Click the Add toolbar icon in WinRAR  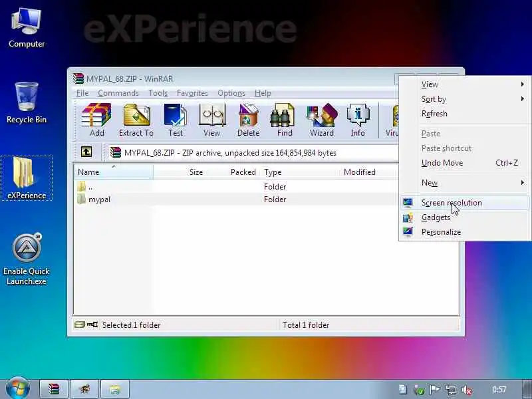[96, 120]
